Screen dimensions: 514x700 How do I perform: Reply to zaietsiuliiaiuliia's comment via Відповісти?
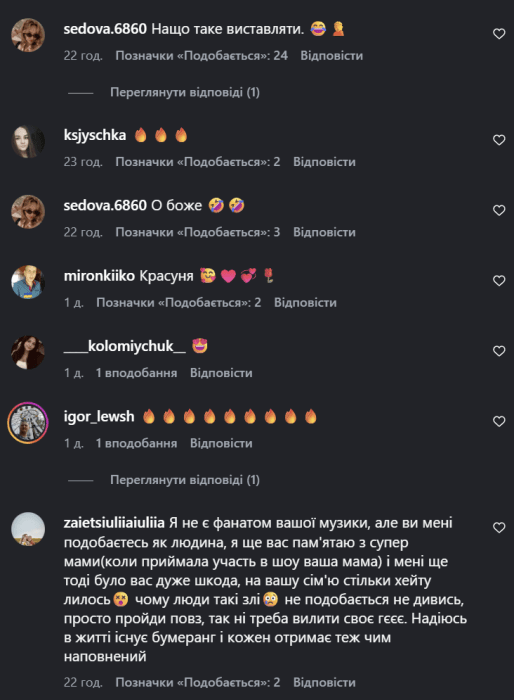point(324,682)
